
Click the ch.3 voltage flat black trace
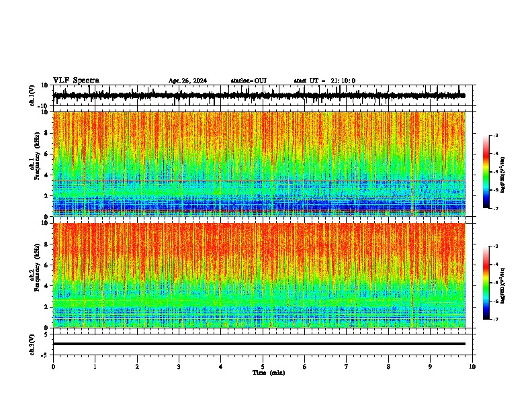259,344
